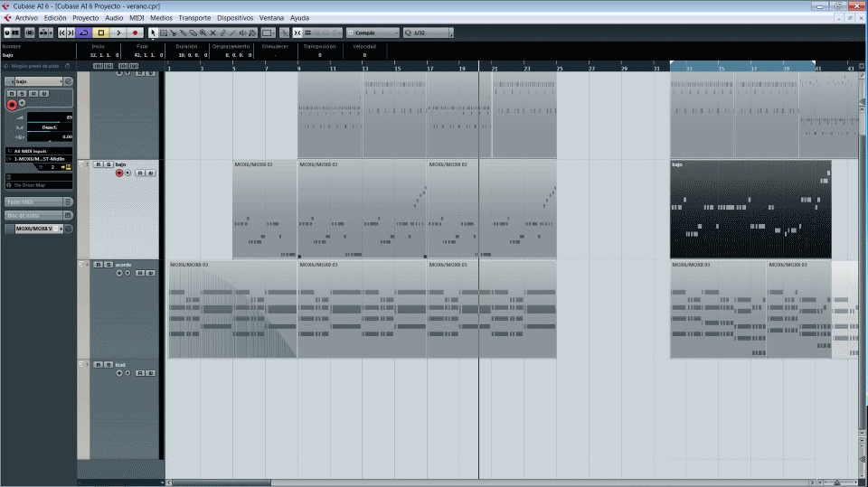This screenshot has height=487, width=868.
Task: Select the Erase tool
Action: click(193, 33)
